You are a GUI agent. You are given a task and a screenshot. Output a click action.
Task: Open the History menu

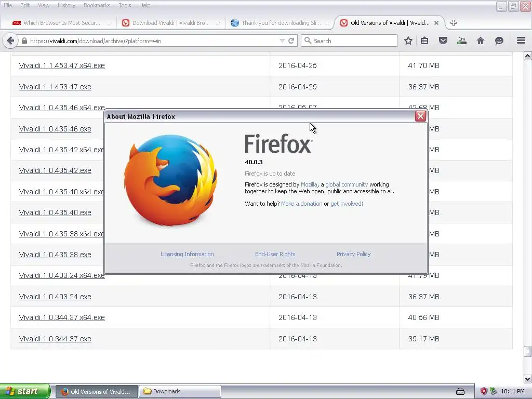point(66,5)
